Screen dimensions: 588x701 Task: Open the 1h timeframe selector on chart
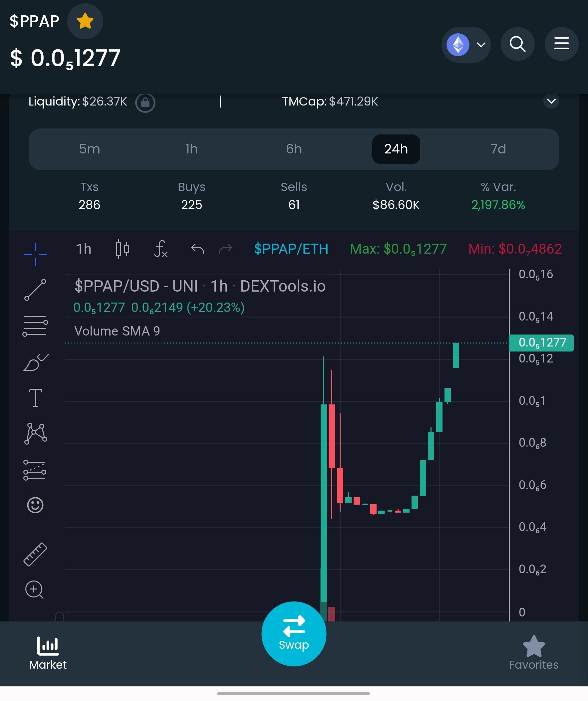coord(84,249)
